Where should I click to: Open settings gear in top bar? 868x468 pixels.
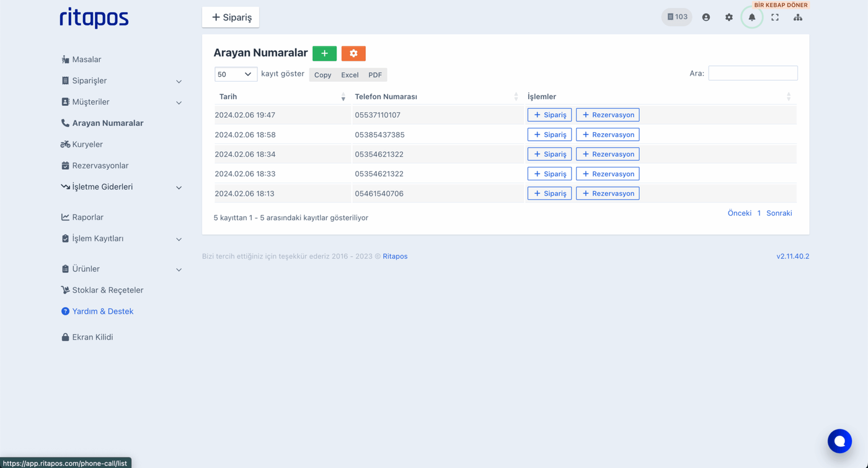(728, 17)
